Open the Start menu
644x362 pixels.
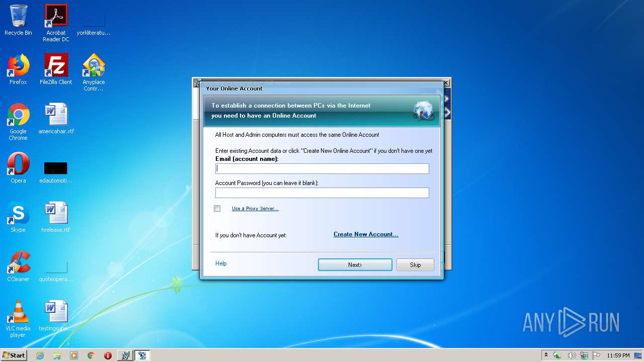tap(14, 355)
